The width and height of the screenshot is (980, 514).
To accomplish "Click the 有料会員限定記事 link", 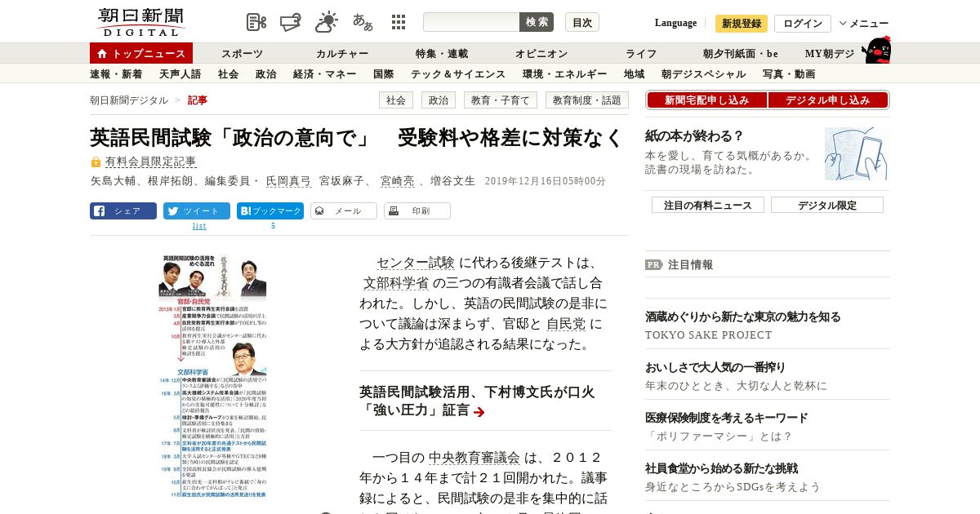I will (x=150, y=162).
